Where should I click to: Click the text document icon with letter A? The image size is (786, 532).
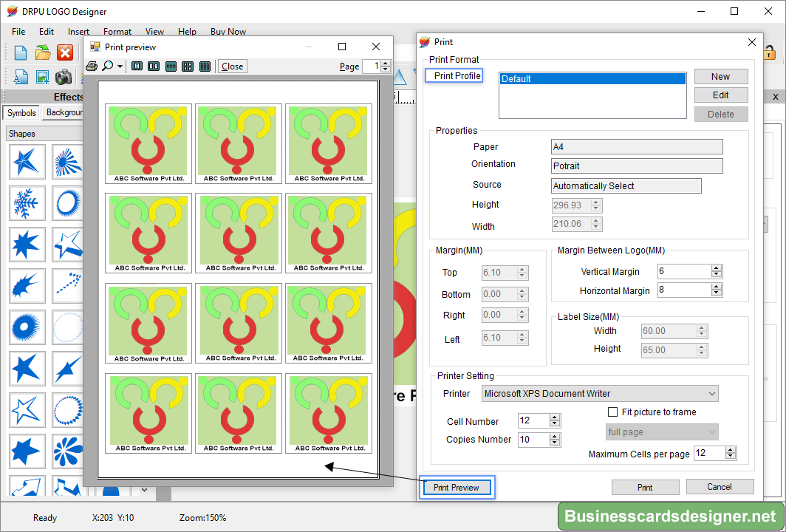coord(21,77)
